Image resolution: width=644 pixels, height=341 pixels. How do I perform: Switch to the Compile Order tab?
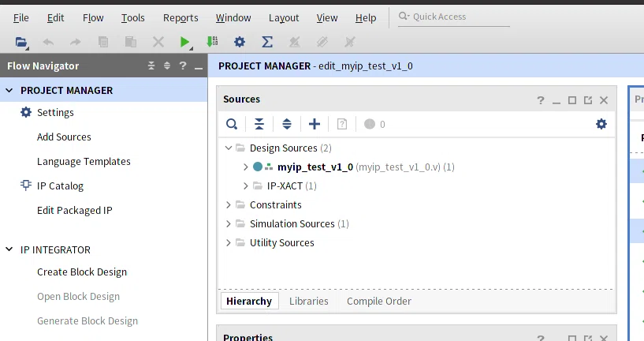(379, 301)
